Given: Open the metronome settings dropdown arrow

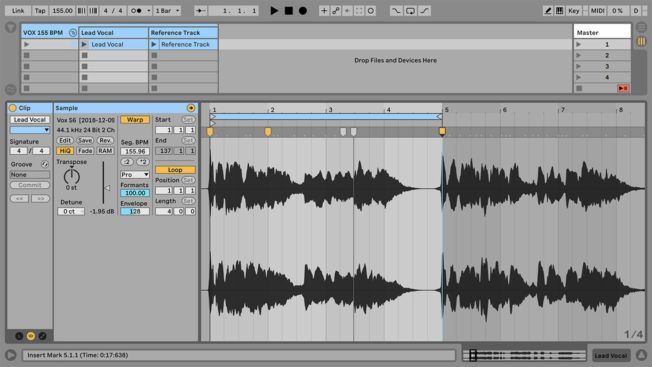Looking at the screenshot, I should [x=148, y=11].
